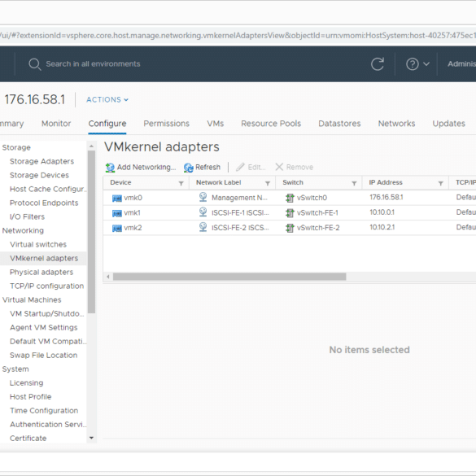
Task: Click the Refresh adapters toolbar icon
Action: tap(188, 168)
